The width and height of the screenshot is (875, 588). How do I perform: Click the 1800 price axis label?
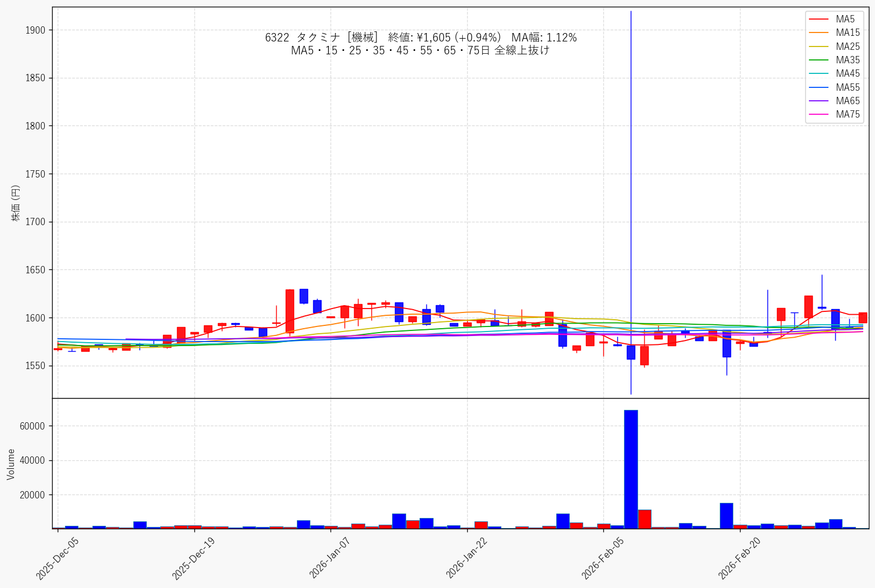pyautogui.click(x=35, y=126)
